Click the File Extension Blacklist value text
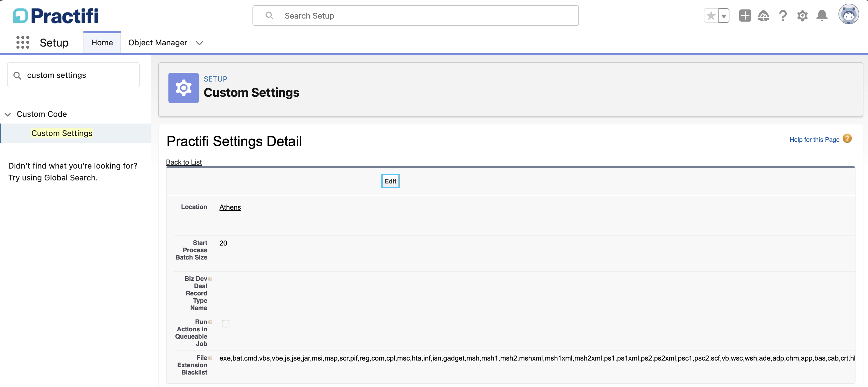The height and width of the screenshot is (387, 868). 537,358
